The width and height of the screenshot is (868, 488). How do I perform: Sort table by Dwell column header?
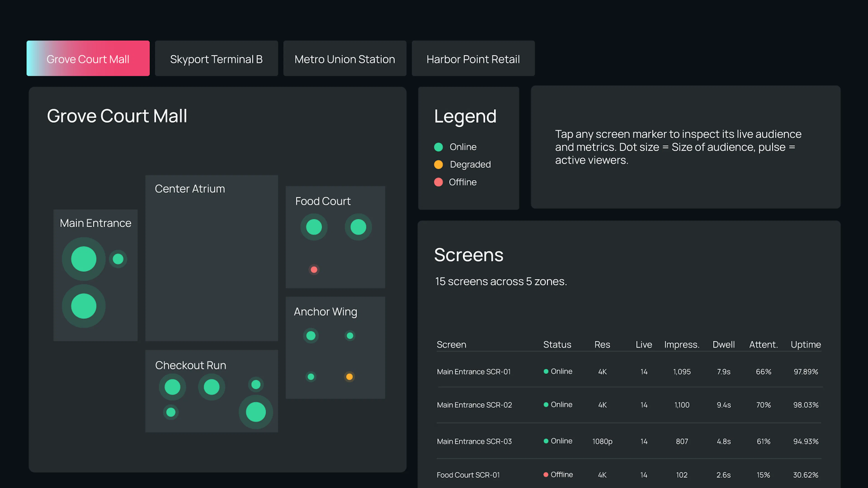point(723,345)
